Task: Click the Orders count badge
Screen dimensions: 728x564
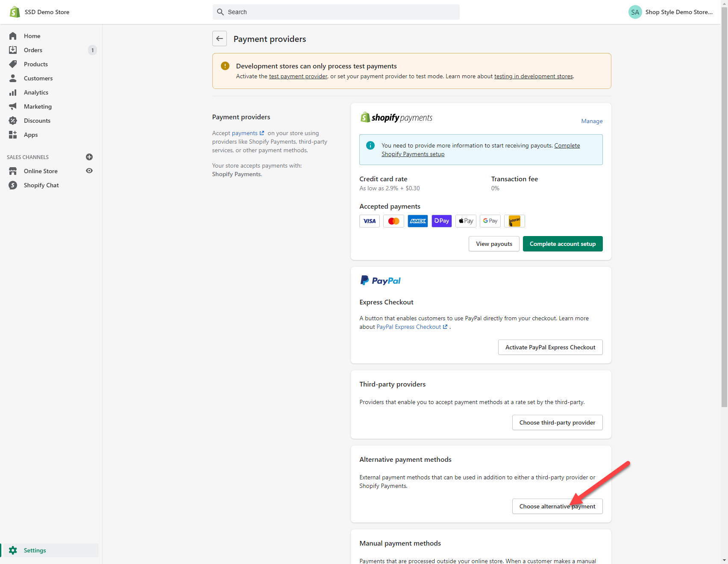Action: coord(92,50)
